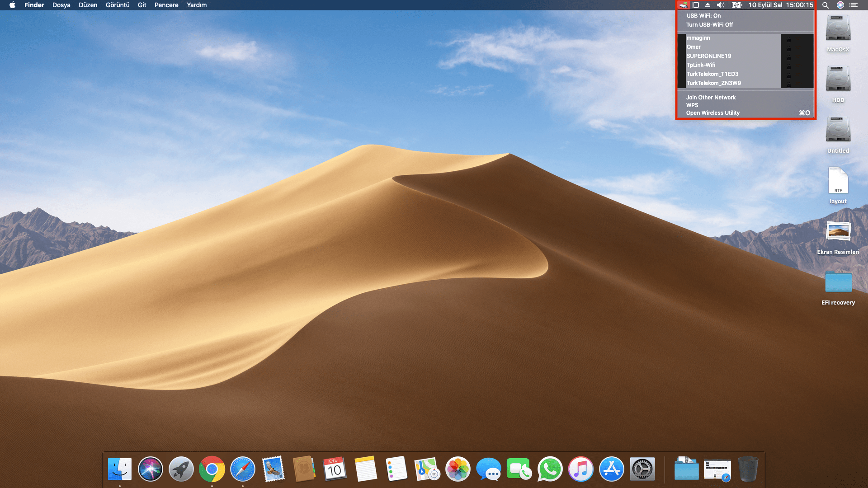Screen dimensions: 868x488
Task: Click the battery status icon
Action: [736, 5]
